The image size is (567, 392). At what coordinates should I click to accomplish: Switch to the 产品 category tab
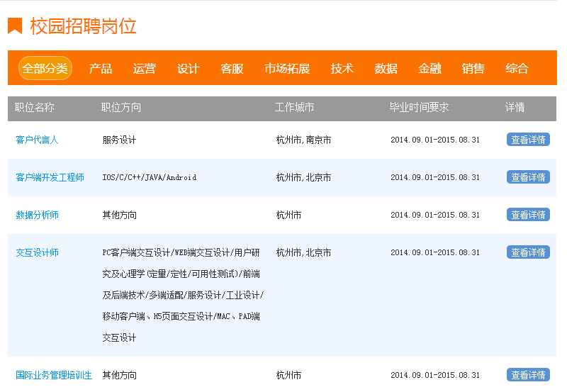(x=100, y=68)
